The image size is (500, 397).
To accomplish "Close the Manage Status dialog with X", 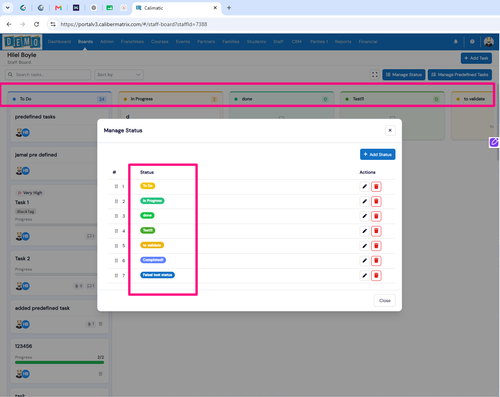I will point(390,130).
